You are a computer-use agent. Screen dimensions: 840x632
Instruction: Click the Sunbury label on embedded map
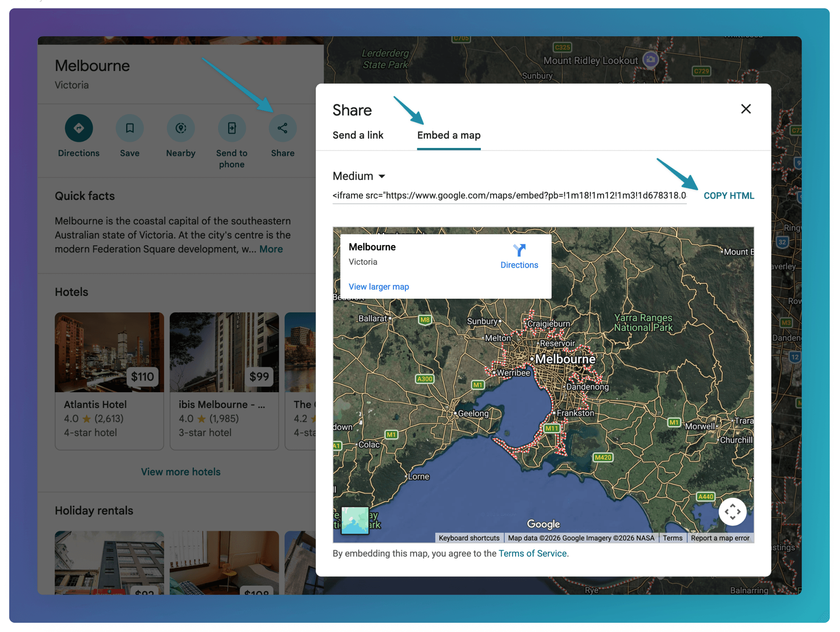[482, 321]
